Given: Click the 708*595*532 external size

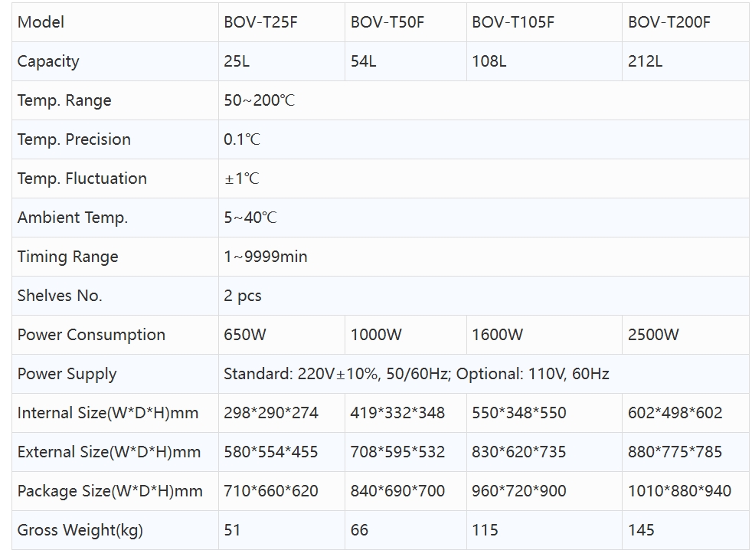Looking at the screenshot, I should pos(397,452).
